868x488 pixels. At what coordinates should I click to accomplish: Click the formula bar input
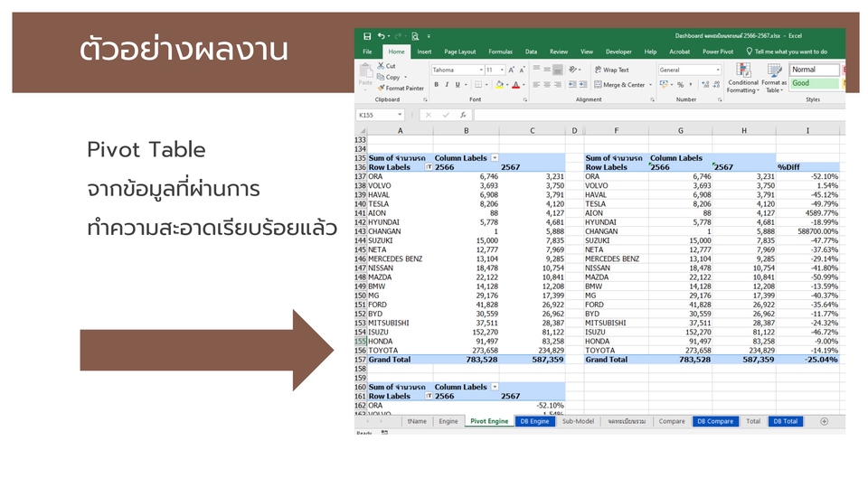click(x=659, y=115)
